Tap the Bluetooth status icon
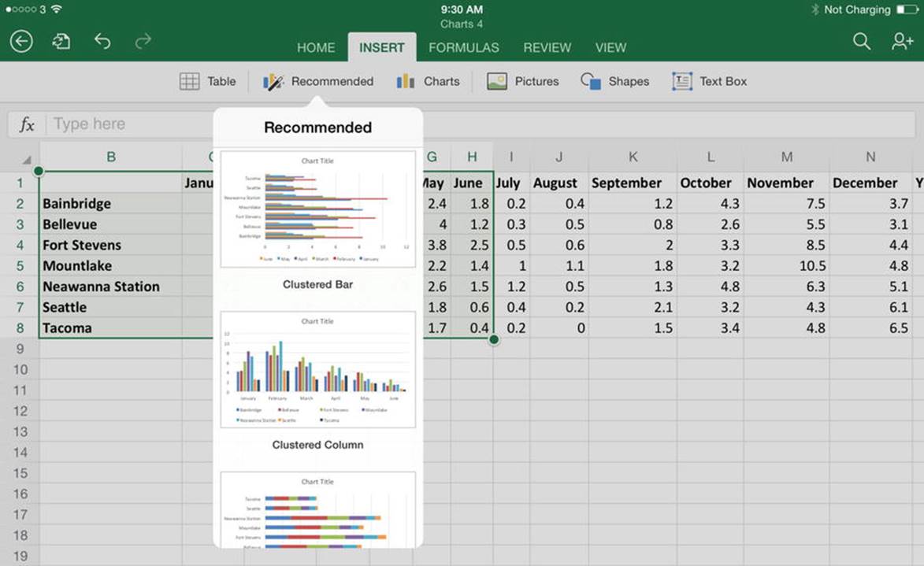The width and height of the screenshot is (924, 566). pyautogui.click(x=815, y=9)
